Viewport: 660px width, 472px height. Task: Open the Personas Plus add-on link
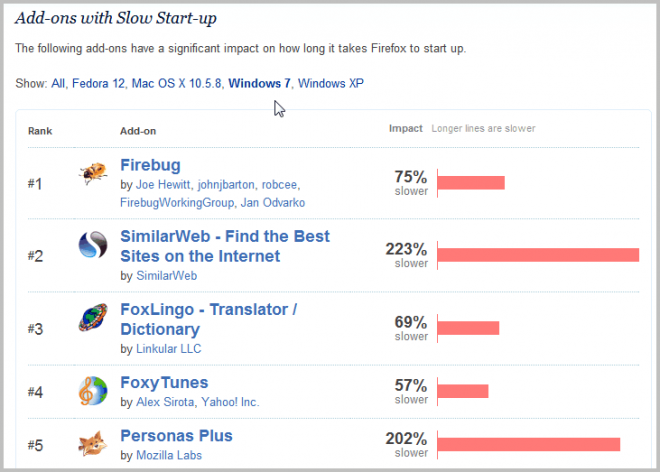pyautogui.click(x=176, y=436)
